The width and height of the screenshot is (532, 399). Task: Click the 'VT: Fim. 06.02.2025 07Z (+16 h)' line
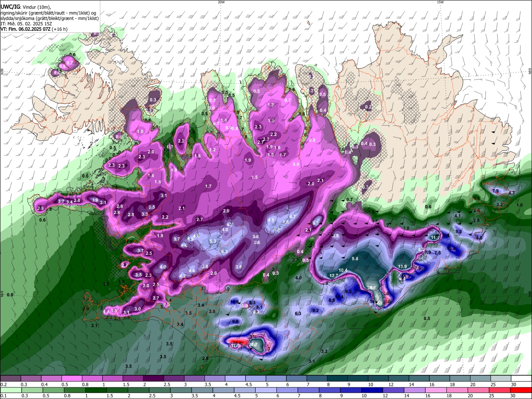(34, 29)
